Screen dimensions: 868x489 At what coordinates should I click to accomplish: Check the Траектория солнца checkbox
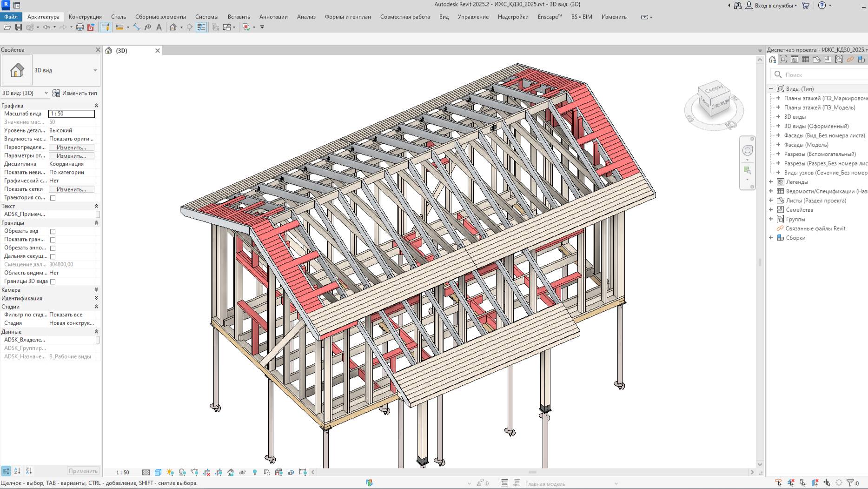tap(52, 197)
